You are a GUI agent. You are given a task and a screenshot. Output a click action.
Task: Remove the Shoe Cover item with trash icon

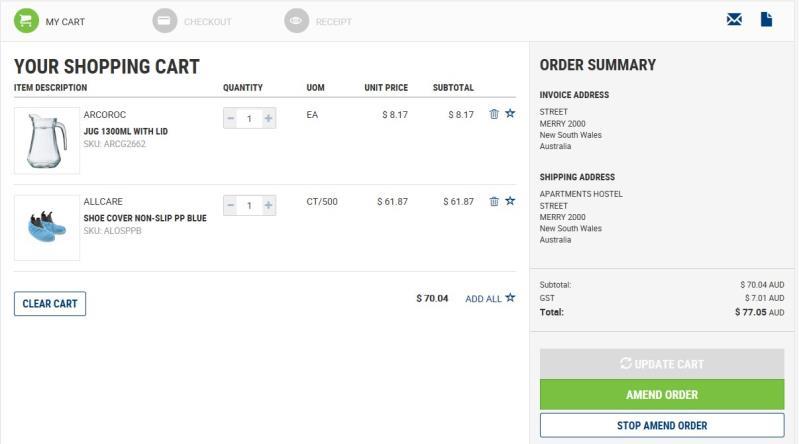pos(494,201)
